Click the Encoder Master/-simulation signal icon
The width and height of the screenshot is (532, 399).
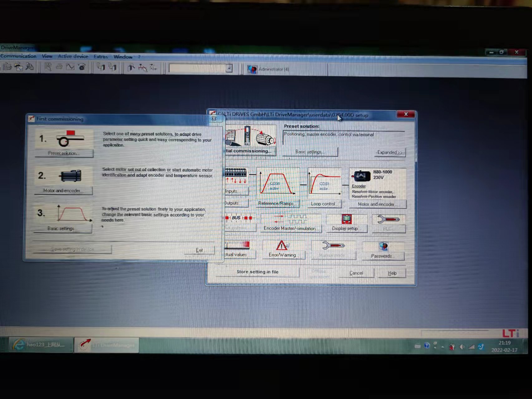tap(291, 219)
